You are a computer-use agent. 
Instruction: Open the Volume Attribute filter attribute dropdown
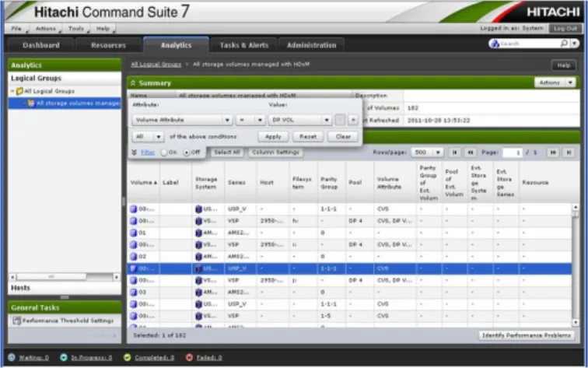click(182, 120)
